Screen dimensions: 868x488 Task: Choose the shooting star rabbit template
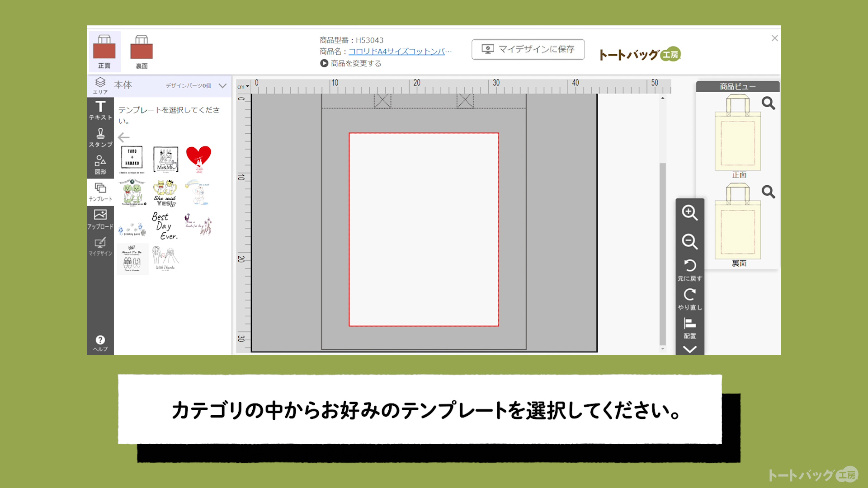(x=198, y=192)
